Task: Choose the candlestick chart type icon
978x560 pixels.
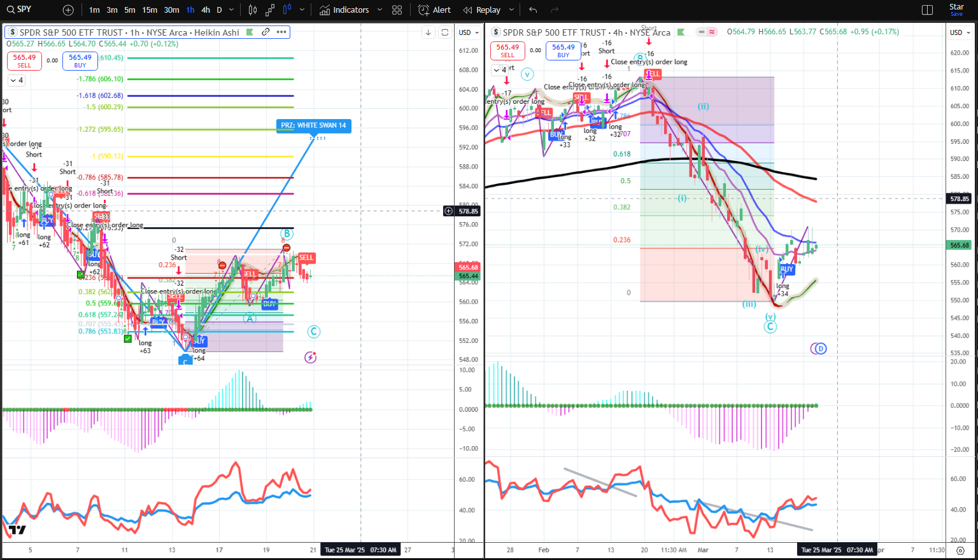Action: [x=253, y=10]
